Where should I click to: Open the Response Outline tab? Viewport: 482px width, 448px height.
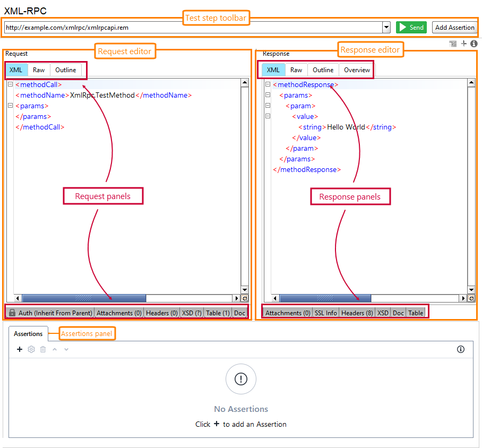323,70
